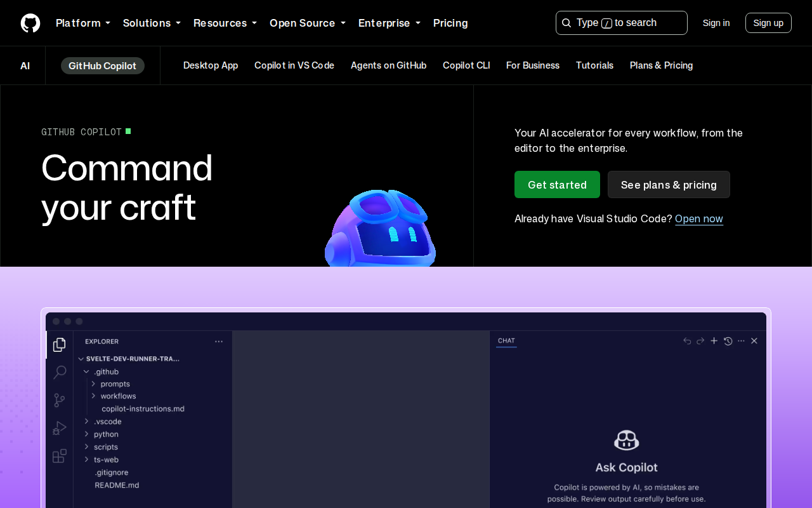Screen dimensions: 812x508
Task: Open copilot-instructions.md file
Action: point(143,409)
